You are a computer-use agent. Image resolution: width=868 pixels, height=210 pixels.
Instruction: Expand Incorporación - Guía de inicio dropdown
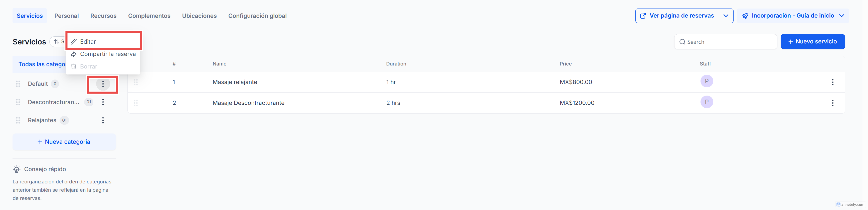(x=841, y=16)
